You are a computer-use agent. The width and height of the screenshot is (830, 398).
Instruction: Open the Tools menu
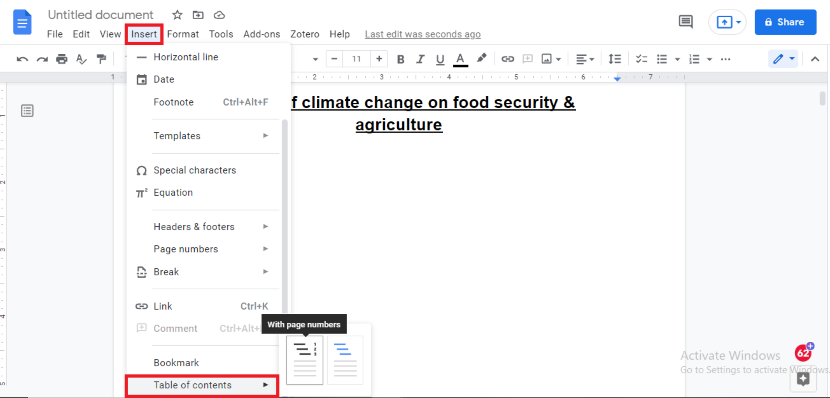click(221, 34)
